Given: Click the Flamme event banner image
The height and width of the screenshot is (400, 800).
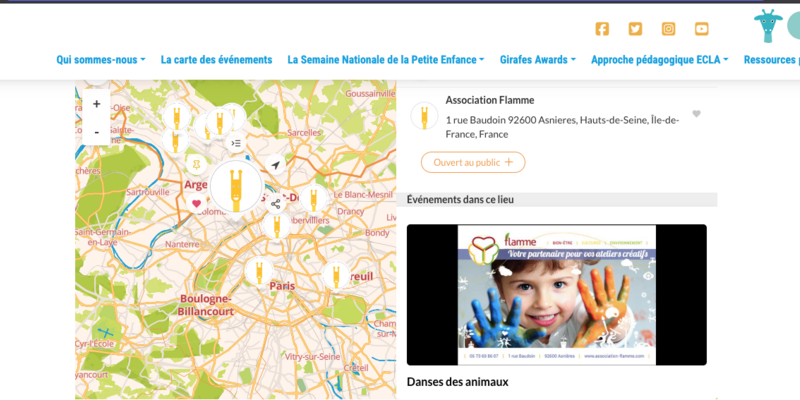Looking at the screenshot, I should [x=556, y=294].
